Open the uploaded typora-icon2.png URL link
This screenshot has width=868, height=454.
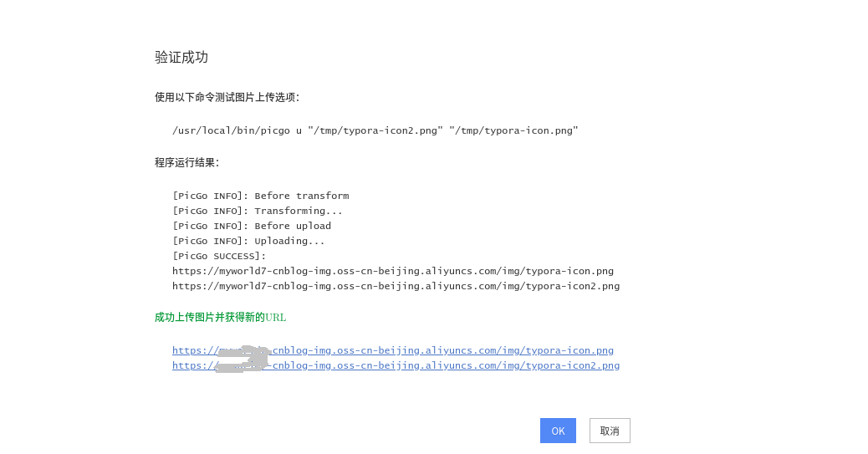click(x=396, y=365)
